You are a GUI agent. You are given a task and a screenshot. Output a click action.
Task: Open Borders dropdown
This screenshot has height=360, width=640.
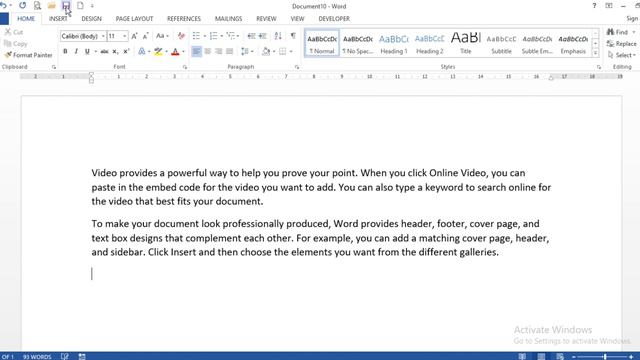pos(291,51)
